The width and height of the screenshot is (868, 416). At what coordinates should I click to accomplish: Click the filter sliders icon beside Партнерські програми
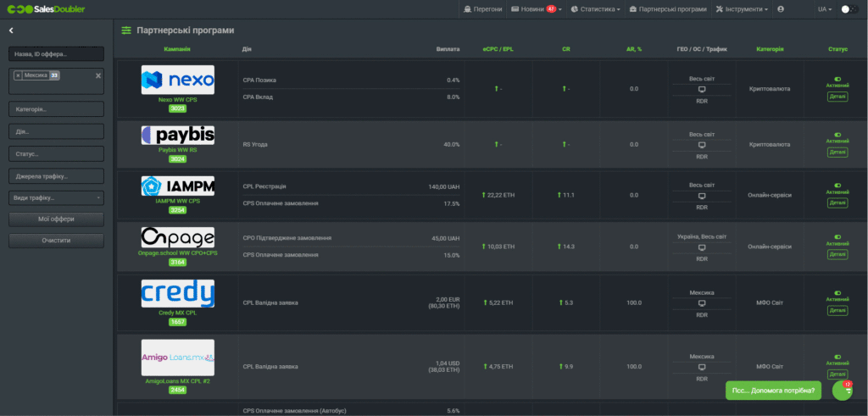tap(126, 31)
